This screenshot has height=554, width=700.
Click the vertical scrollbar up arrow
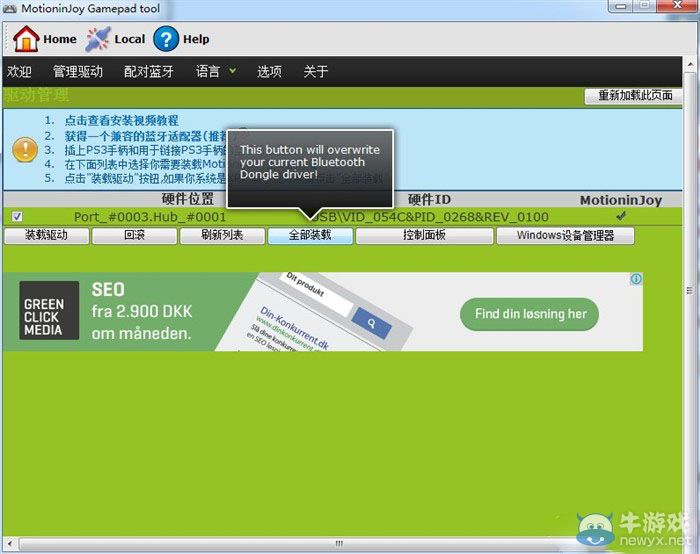click(690, 65)
